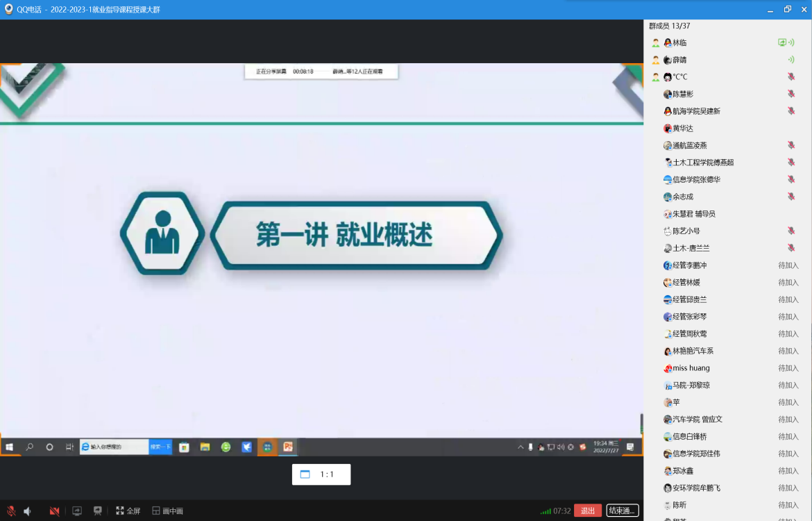
Task: Enter fullscreen with the 全屏 button
Action: pos(128,511)
